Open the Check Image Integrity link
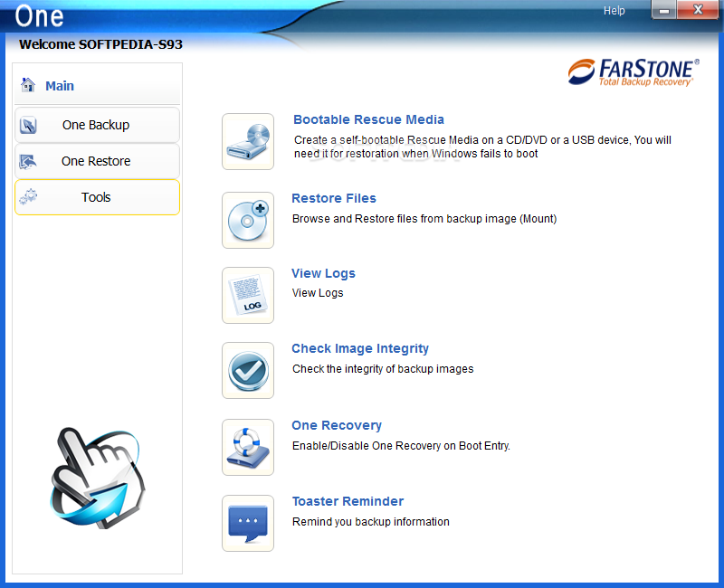Image resolution: width=724 pixels, height=588 pixels. tap(360, 348)
